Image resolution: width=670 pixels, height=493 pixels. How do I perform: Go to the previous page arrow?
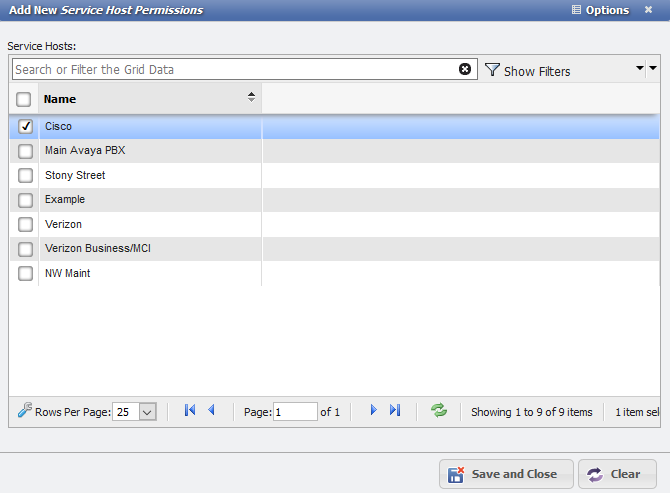tap(211, 410)
